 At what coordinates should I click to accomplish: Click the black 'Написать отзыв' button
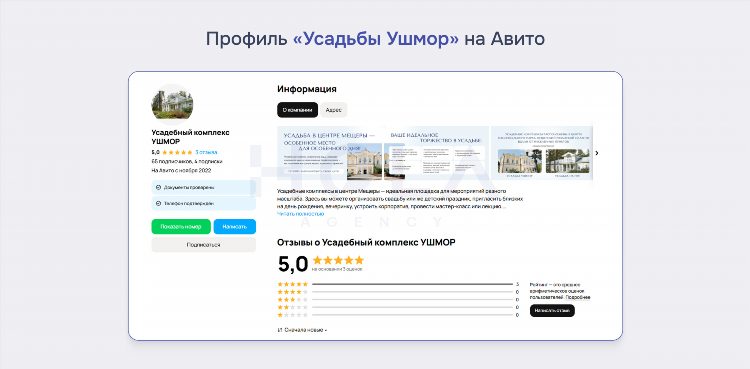click(552, 311)
